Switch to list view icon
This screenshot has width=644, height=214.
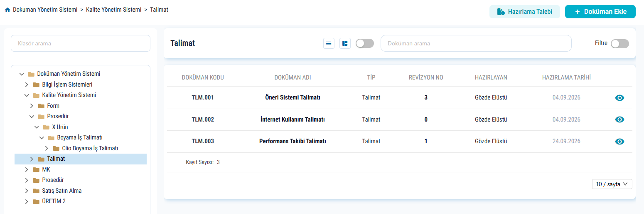tap(329, 43)
